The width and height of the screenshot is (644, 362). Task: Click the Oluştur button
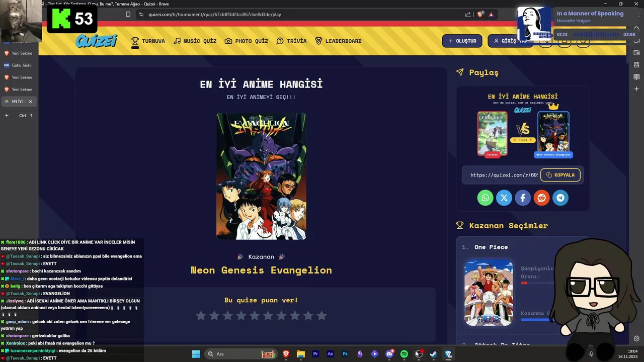(462, 41)
